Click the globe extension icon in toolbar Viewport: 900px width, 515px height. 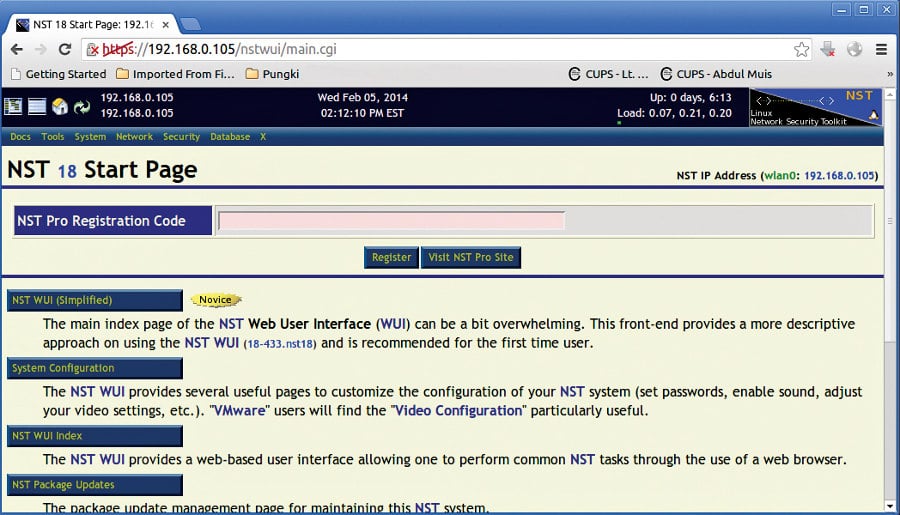click(854, 49)
